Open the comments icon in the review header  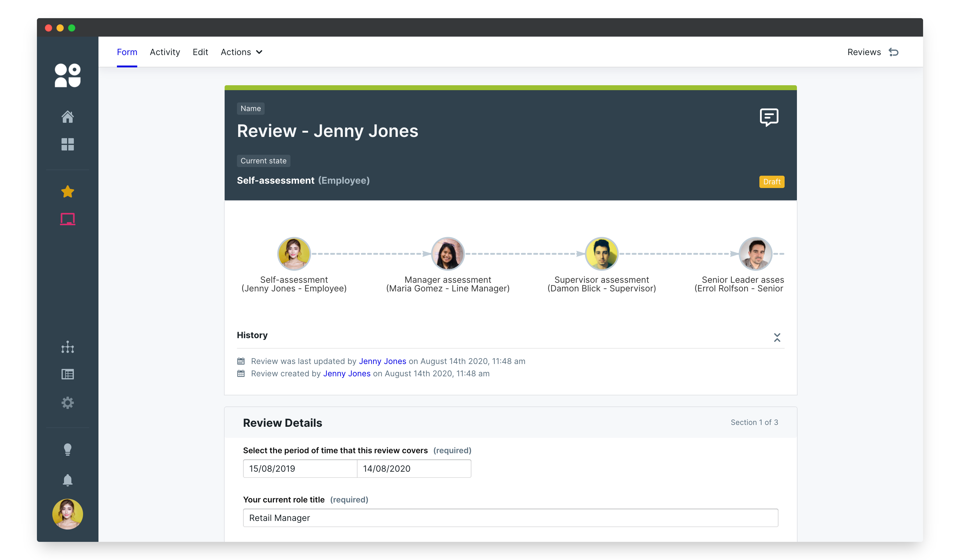pos(769,117)
